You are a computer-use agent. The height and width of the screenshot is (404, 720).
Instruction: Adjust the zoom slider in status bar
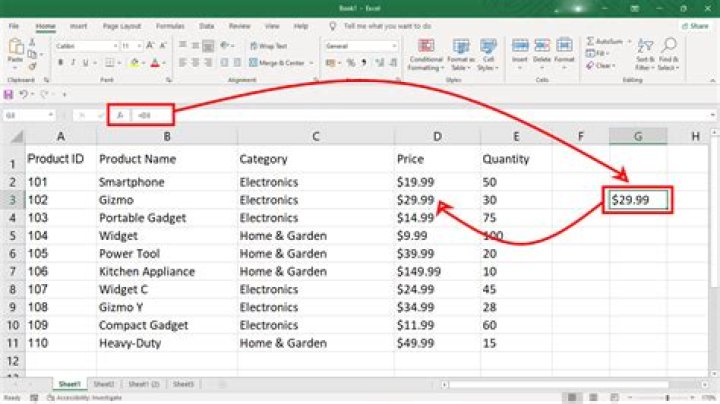tap(667, 398)
